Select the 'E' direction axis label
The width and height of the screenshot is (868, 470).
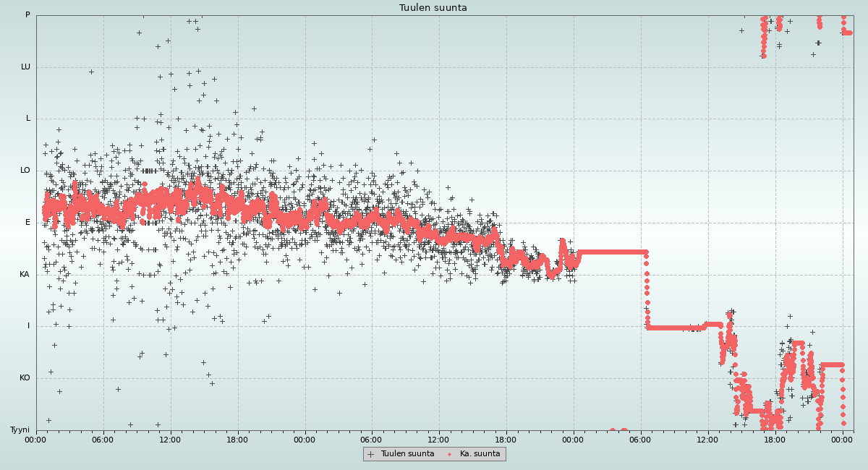[28, 223]
